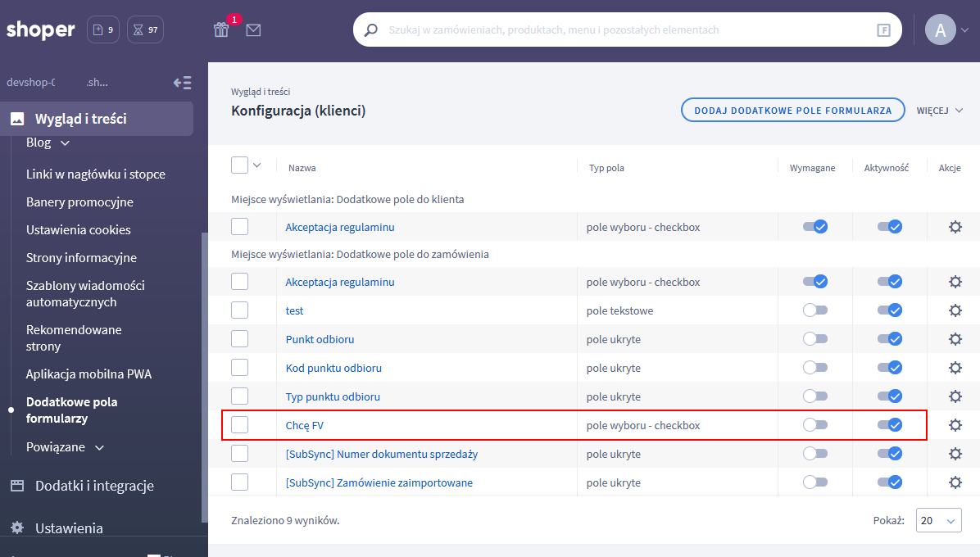Toggle Wymagane for Chcę FV

815,425
